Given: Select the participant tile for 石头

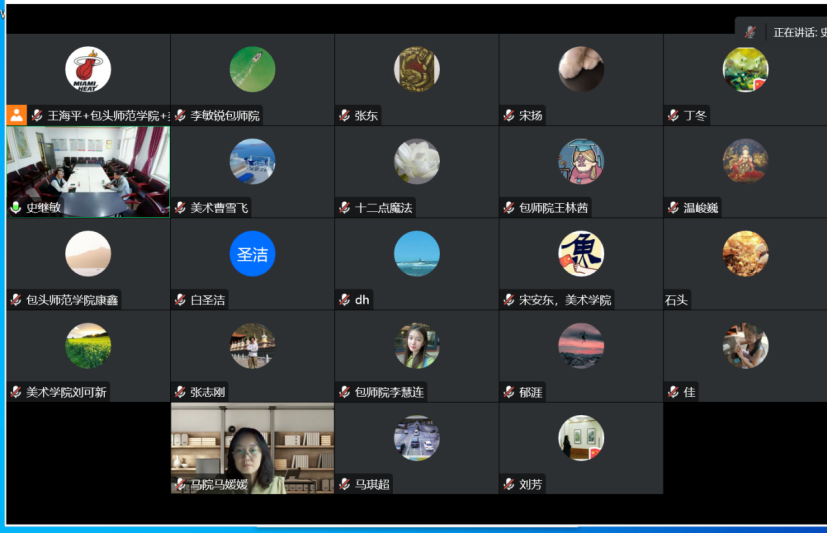Looking at the screenshot, I should pyautogui.click(x=745, y=264).
